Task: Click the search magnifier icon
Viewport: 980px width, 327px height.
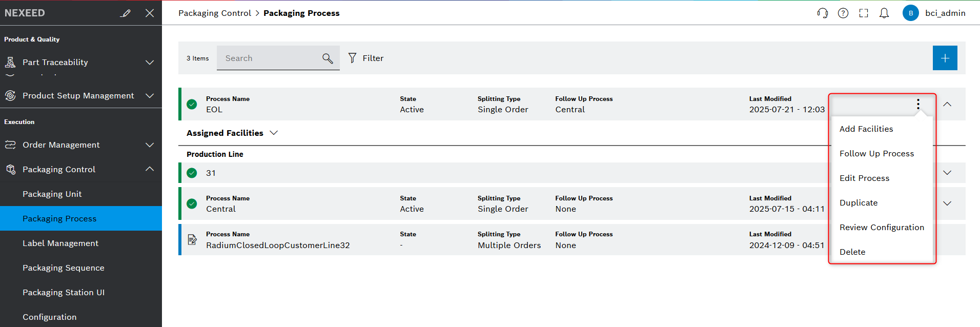Action: tap(328, 58)
